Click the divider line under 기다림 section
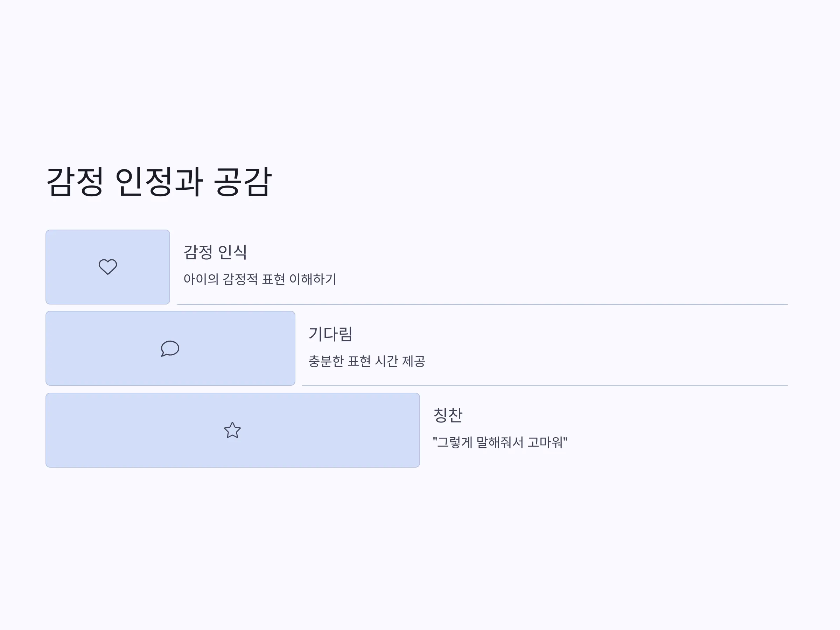 [545, 386]
